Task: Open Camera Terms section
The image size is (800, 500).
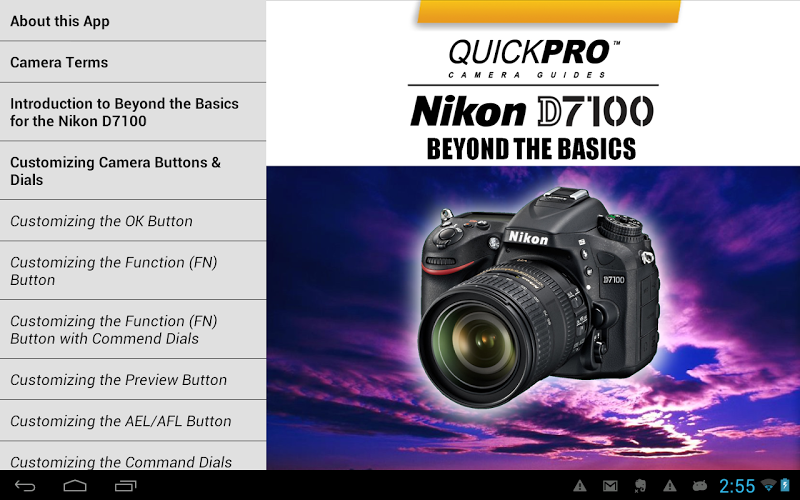Action: click(x=133, y=62)
